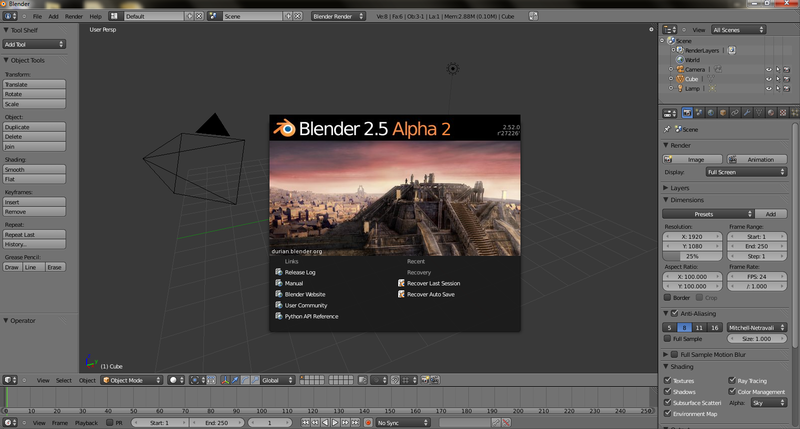
Task: Toggle the Textures shading checkbox
Action: [x=667, y=380]
